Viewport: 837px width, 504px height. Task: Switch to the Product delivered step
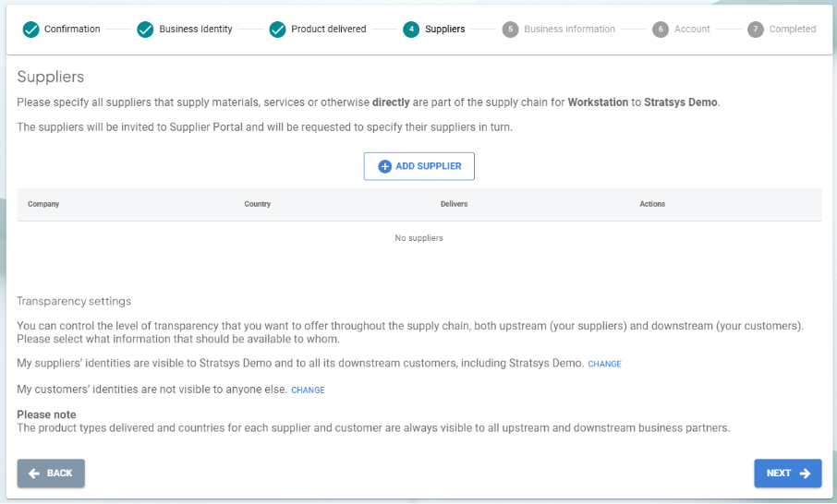(328, 30)
